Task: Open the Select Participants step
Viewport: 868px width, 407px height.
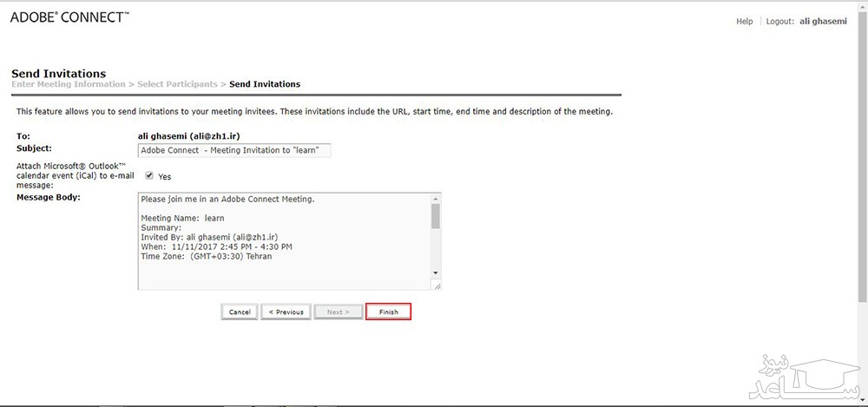Action: pos(177,84)
